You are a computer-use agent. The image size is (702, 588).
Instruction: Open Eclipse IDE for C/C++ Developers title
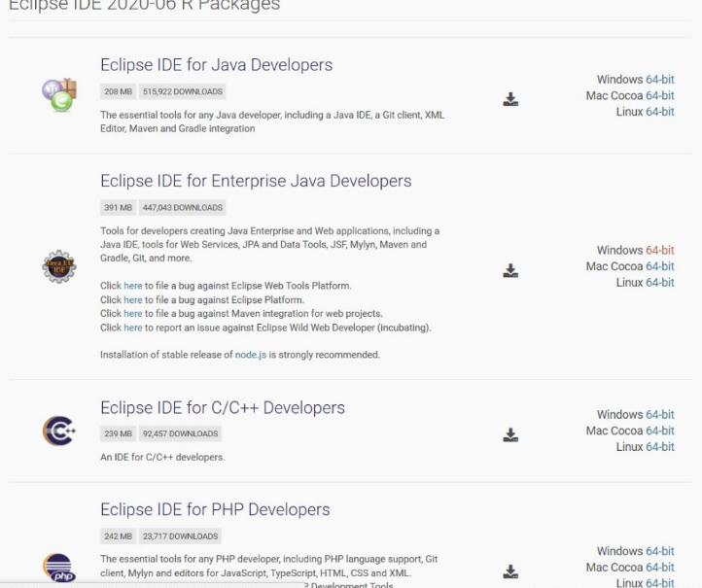point(223,407)
